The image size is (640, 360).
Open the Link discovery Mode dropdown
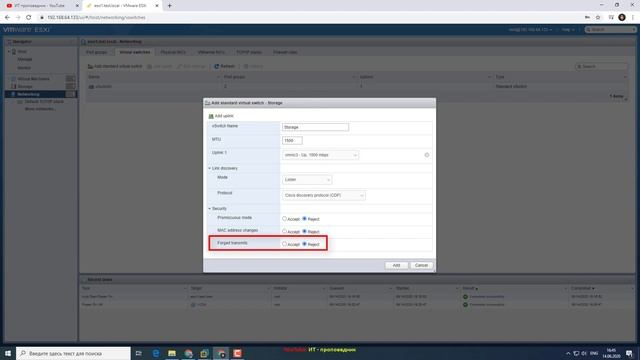307,180
